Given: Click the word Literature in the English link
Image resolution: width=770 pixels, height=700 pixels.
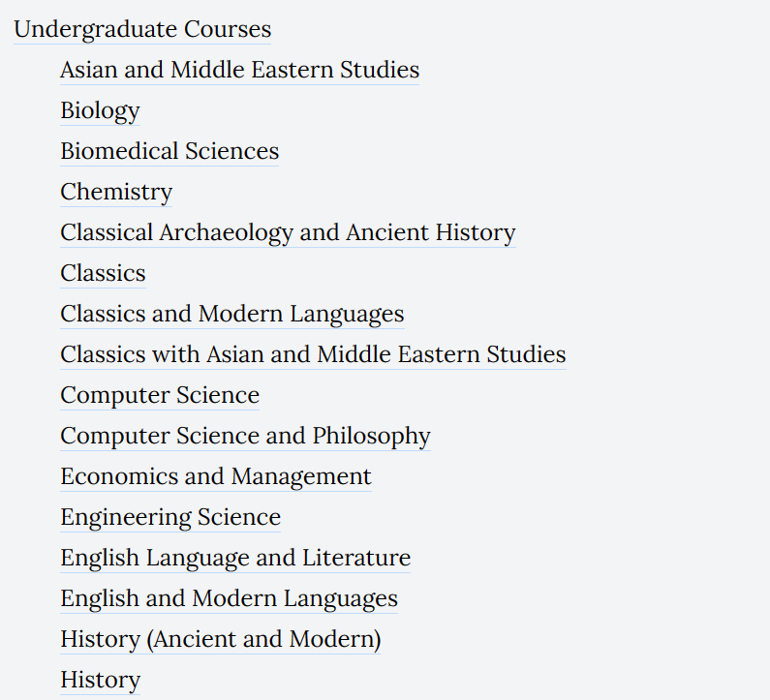Looking at the screenshot, I should pyautogui.click(x=356, y=558).
